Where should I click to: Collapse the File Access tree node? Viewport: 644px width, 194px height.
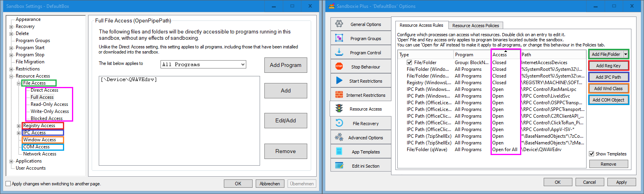click(18, 83)
